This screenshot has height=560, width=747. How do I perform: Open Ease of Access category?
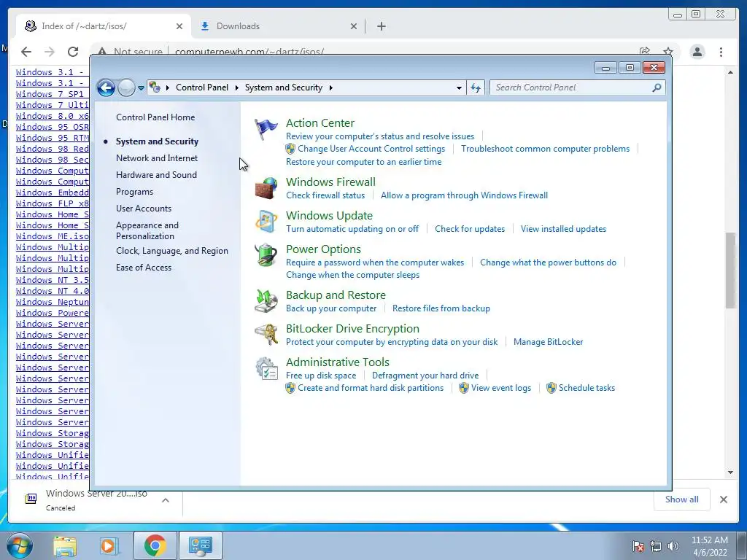point(144,267)
